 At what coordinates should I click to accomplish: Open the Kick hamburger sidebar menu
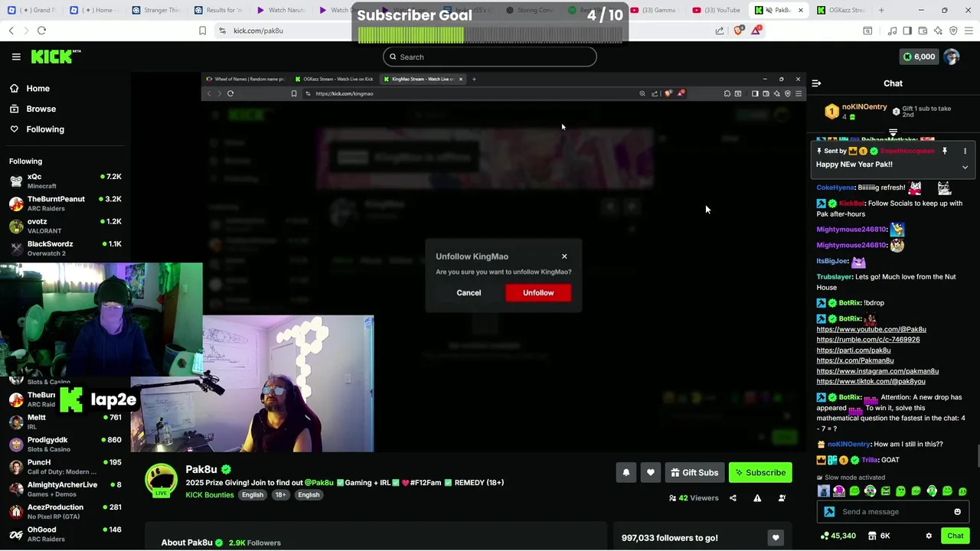[x=16, y=57]
